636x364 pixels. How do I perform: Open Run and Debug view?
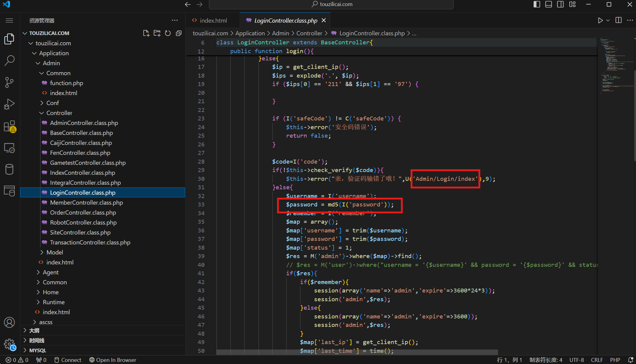[x=9, y=104]
